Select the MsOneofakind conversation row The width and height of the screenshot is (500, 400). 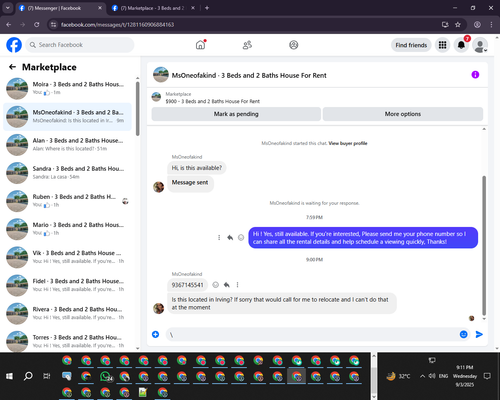click(67, 117)
